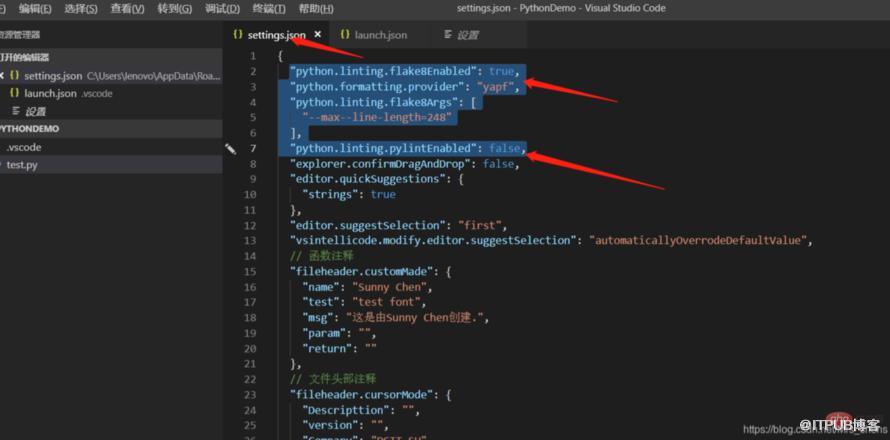Image resolution: width=890 pixels, height=440 pixels.
Task: Open the 设置 editor tab
Action: pyautogui.click(x=461, y=35)
